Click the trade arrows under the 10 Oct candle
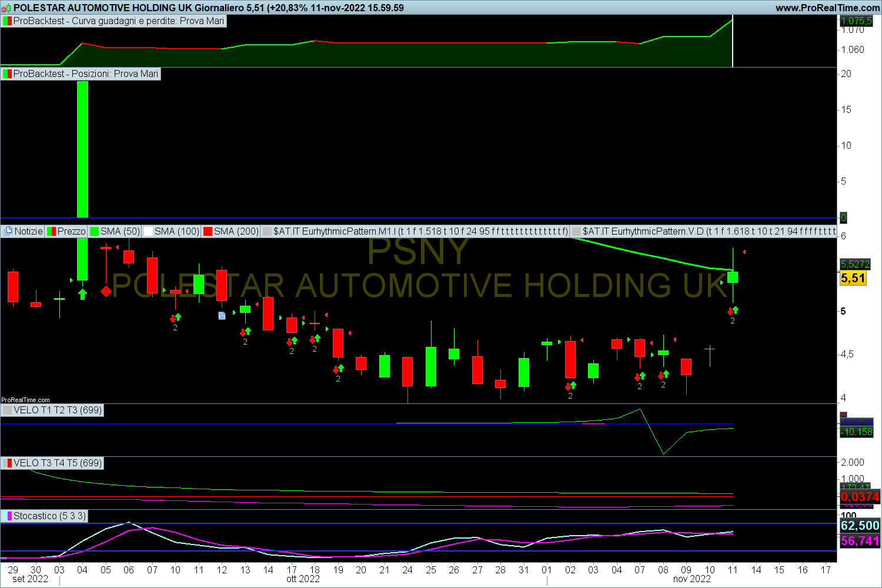This screenshot has height=588, width=882. tap(175, 318)
